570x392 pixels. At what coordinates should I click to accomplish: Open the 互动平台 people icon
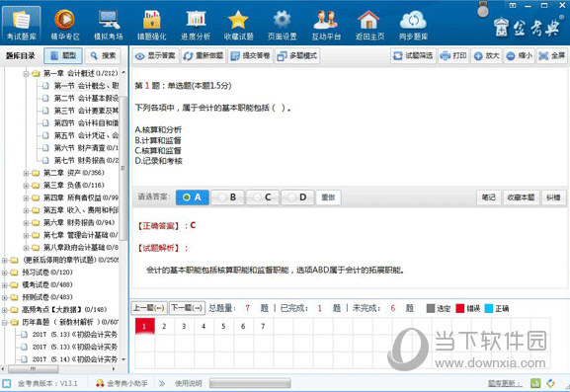(x=326, y=25)
